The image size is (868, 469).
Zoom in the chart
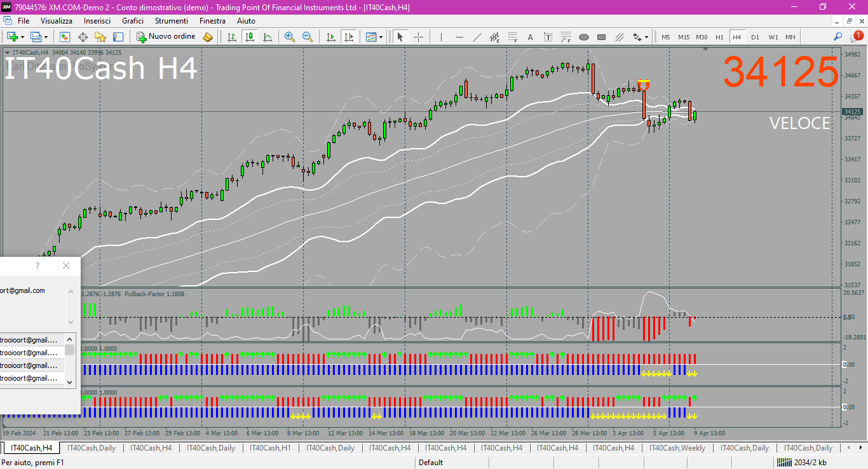point(290,37)
